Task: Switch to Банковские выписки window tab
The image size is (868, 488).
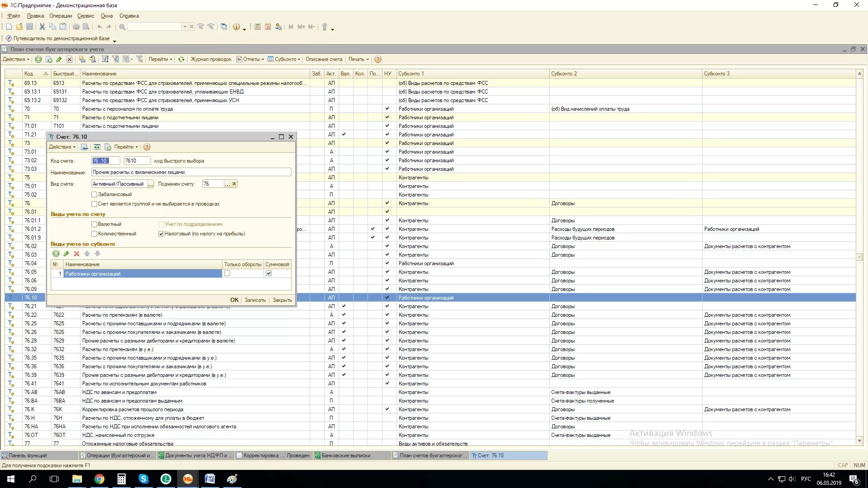Action: [345, 455]
